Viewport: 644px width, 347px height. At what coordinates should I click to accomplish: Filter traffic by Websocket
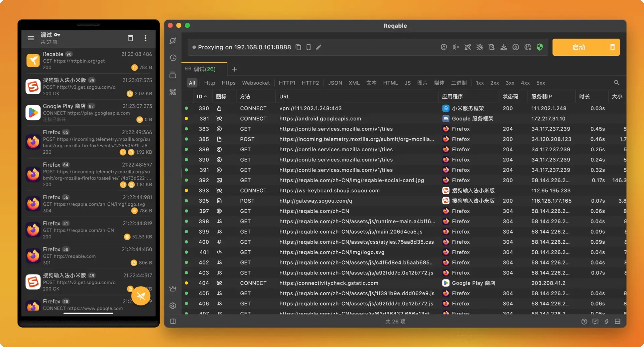[x=256, y=83]
